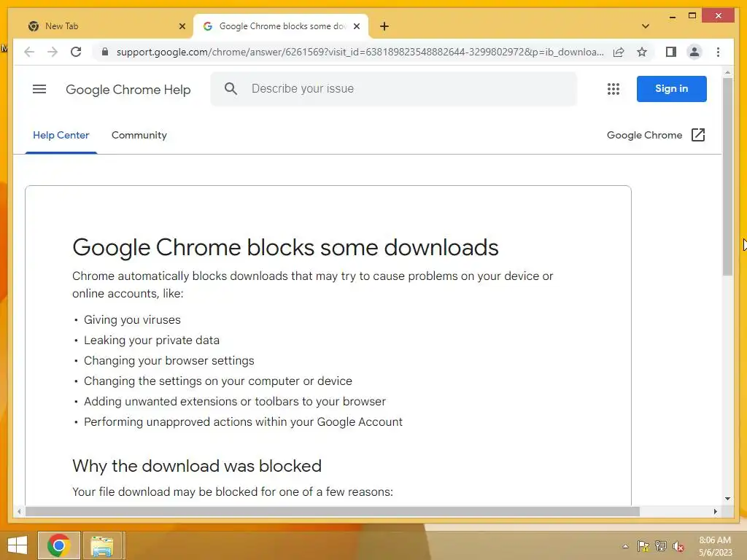Open the Chrome side panel
Viewport: 747px width, 560px height.
click(671, 52)
